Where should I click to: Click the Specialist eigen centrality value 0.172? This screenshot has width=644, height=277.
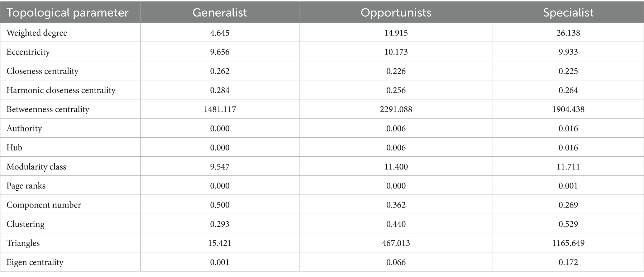(568, 262)
